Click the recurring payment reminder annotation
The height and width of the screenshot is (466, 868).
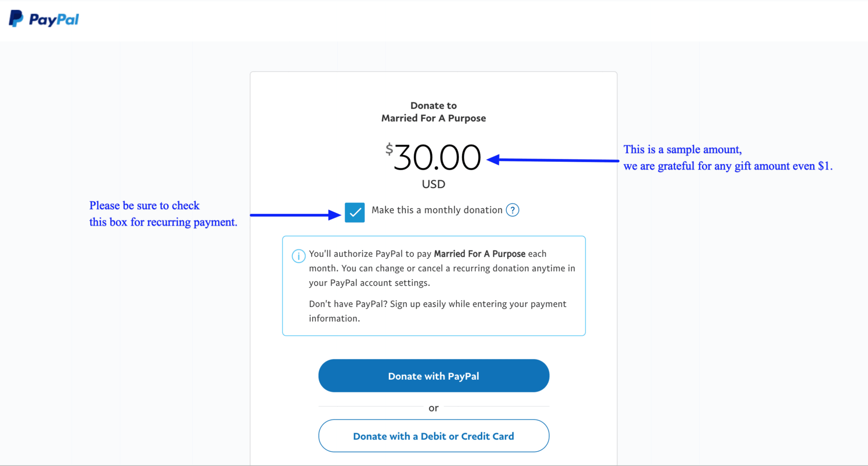[x=163, y=214]
